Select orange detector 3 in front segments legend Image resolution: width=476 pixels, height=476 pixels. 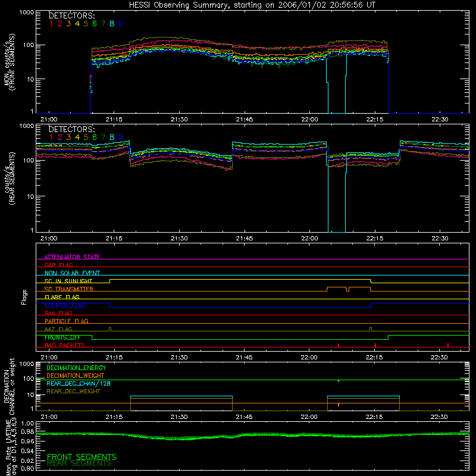[x=68, y=24]
